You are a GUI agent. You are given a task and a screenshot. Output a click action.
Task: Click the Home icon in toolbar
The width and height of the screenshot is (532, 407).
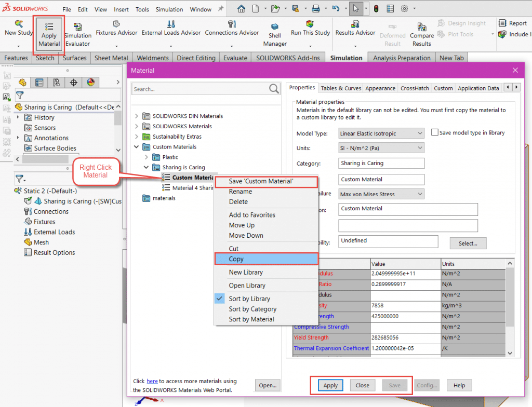pyautogui.click(x=241, y=9)
